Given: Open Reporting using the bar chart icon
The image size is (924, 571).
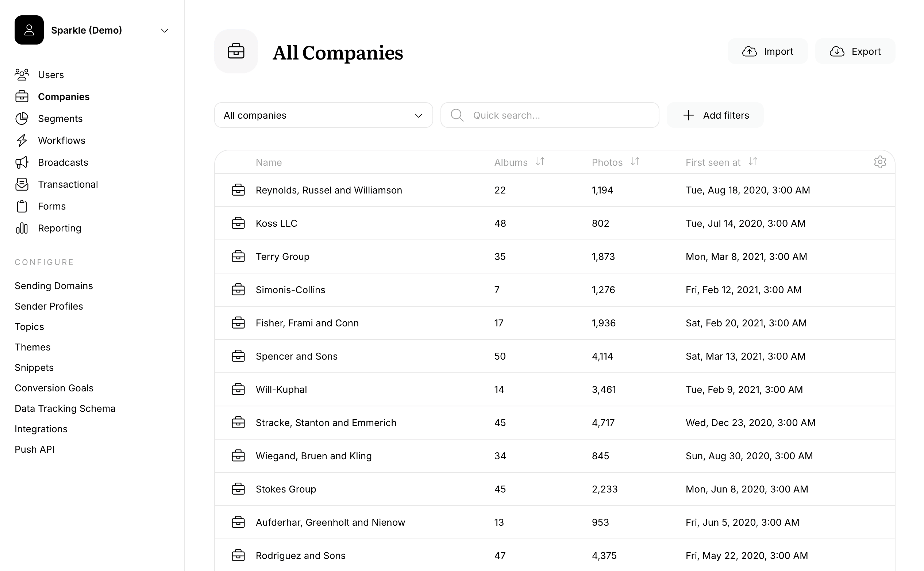Looking at the screenshot, I should point(22,228).
